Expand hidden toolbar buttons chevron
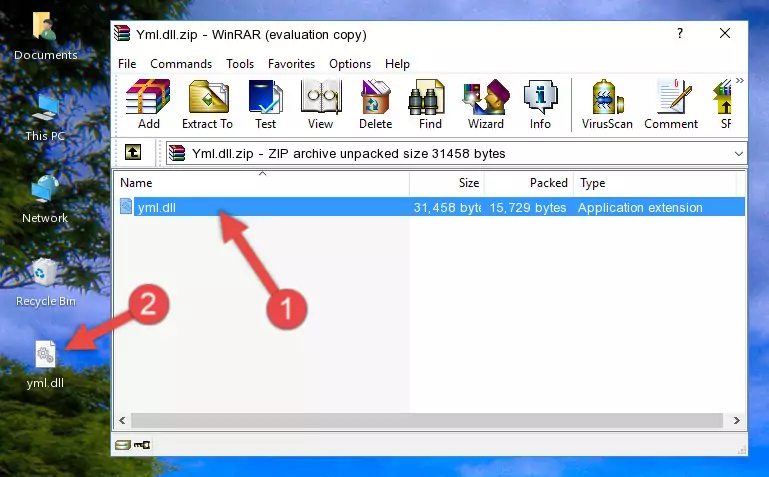 click(x=740, y=80)
